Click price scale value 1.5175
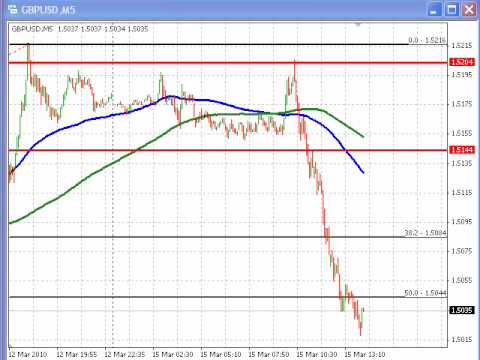The width and height of the screenshot is (480, 360). 462,104
